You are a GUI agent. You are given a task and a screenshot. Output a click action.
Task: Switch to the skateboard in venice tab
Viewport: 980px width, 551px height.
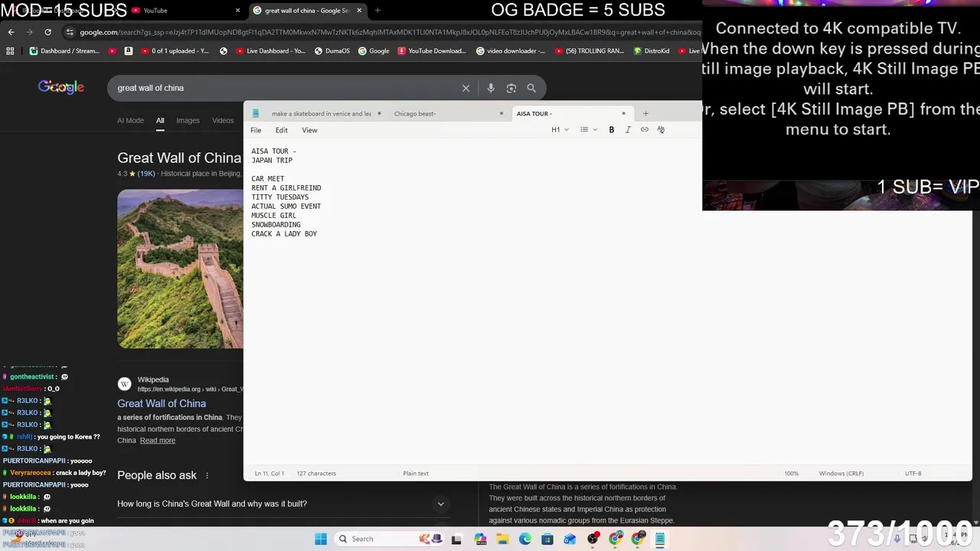pyautogui.click(x=321, y=113)
